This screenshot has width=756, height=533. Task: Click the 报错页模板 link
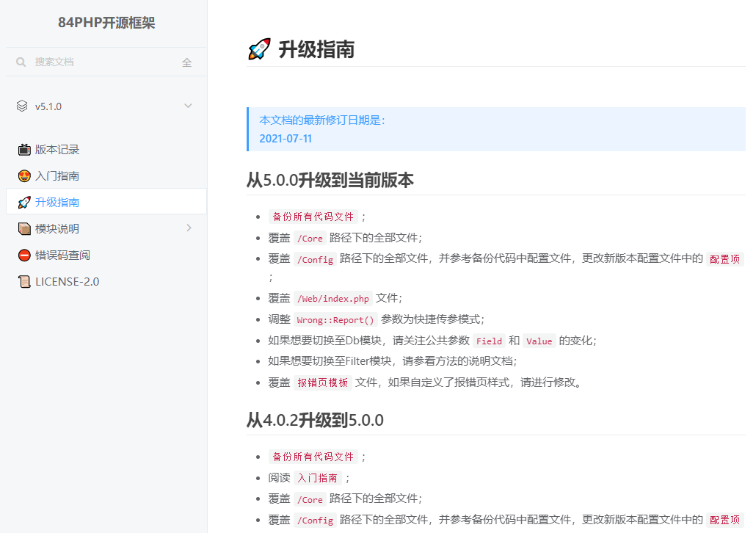point(322,382)
